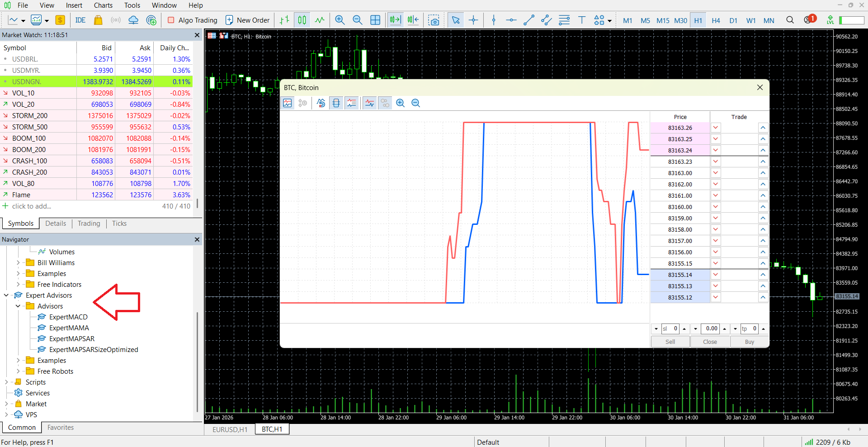Switch to the Ticks tab in Market Watch

coord(119,223)
